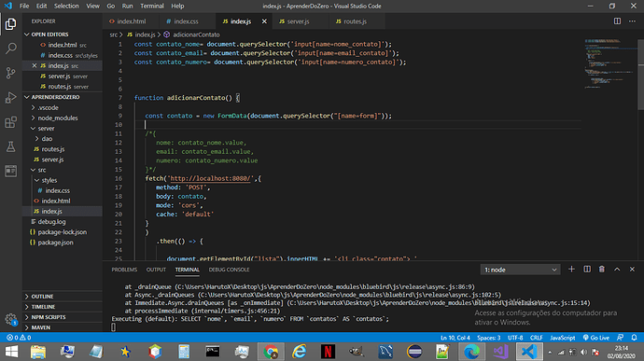This screenshot has height=361, width=644.
Task: Open notifications bell in status bar
Action: coord(634,338)
